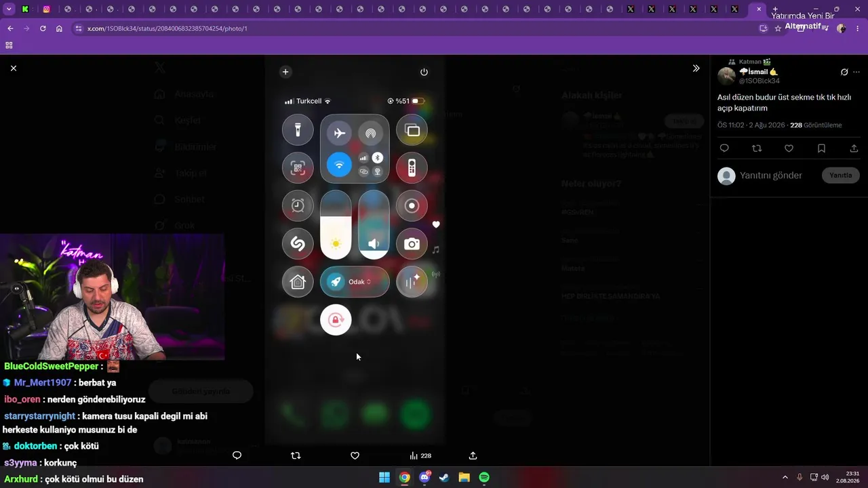Open the Home control in the control center
This screenshot has width=868, height=488.
[298, 282]
